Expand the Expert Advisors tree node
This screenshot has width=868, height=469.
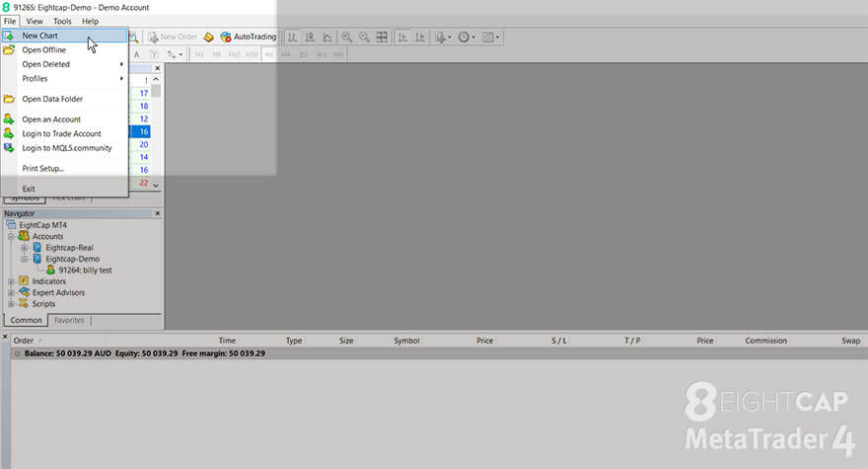pos(11,292)
